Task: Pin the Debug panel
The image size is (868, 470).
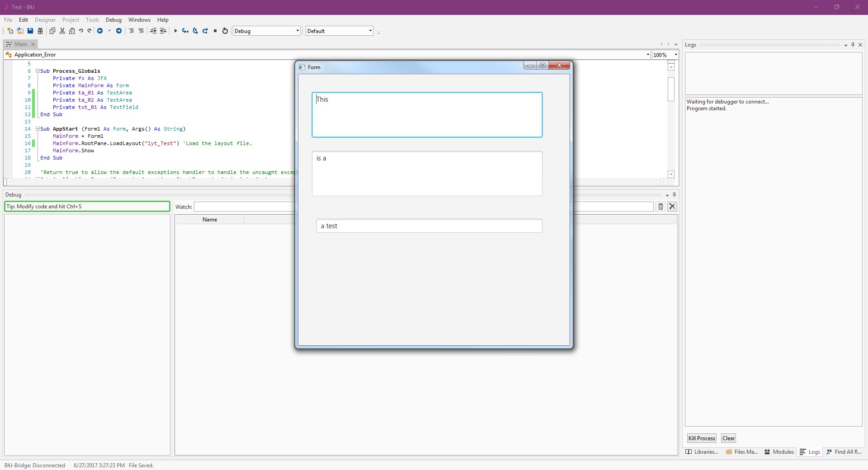Action: coord(674,195)
